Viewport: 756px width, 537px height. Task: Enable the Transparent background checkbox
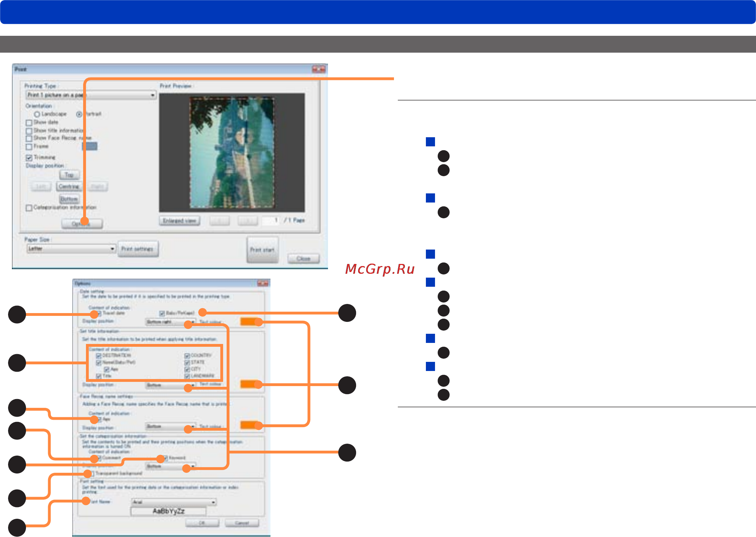[x=92, y=474]
